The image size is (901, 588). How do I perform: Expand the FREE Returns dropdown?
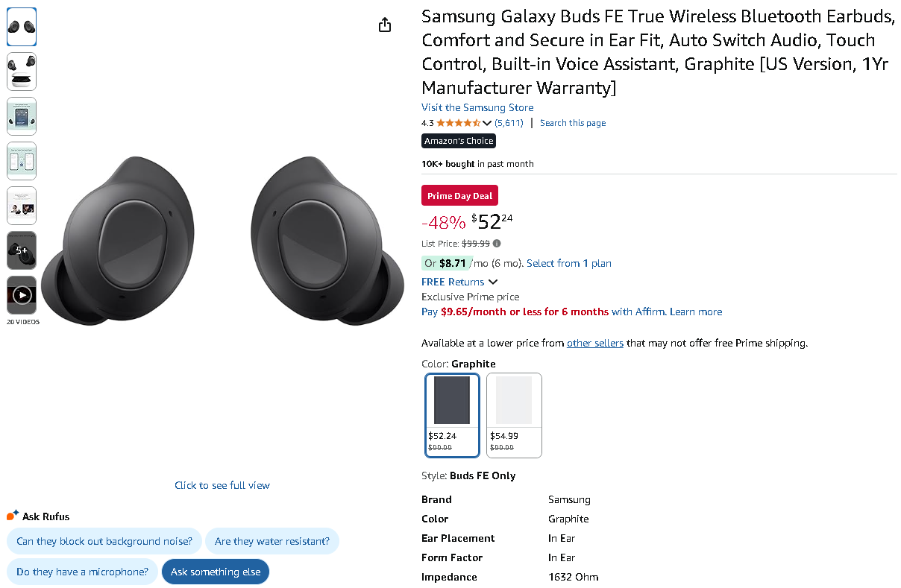pos(492,282)
